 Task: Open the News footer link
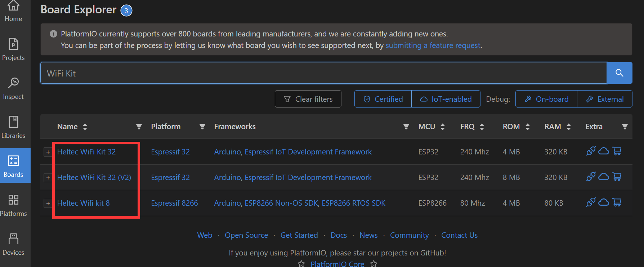coord(368,235)
